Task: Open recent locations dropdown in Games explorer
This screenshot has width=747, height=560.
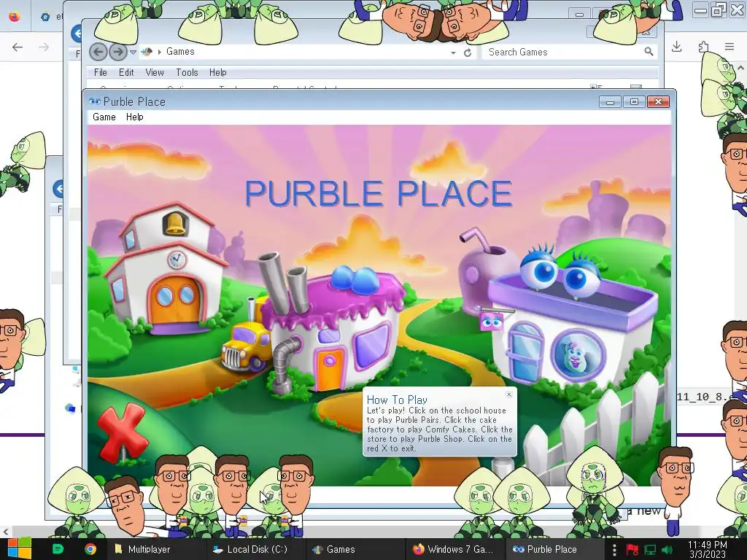Action: [x=133, y=52]
